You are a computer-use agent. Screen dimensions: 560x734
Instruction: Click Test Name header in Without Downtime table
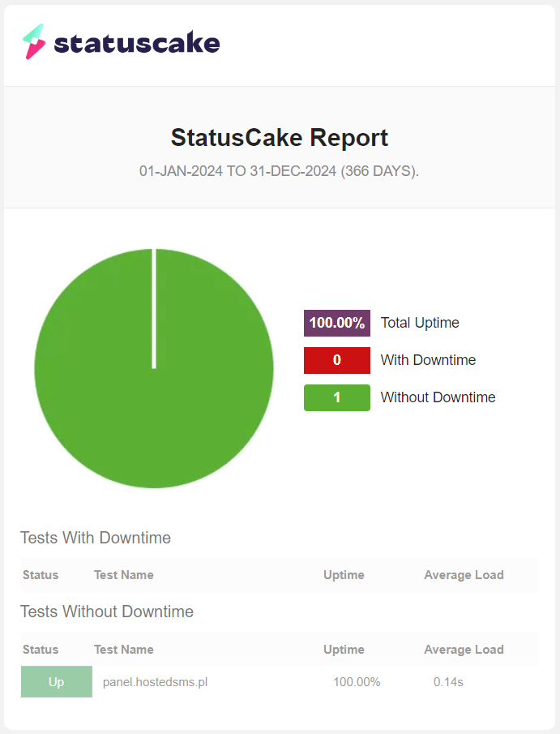click(x=123, y=650)
